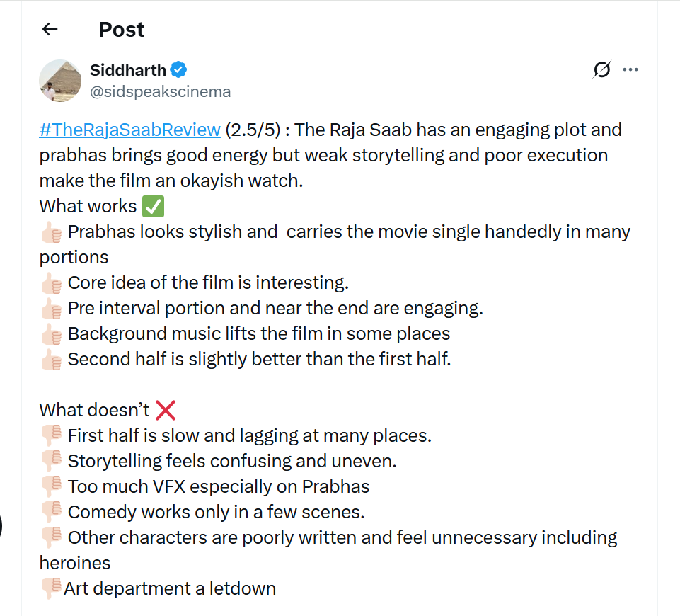
Task: Click the red cross after What doesn't
Action: click(x=164, y=410)
